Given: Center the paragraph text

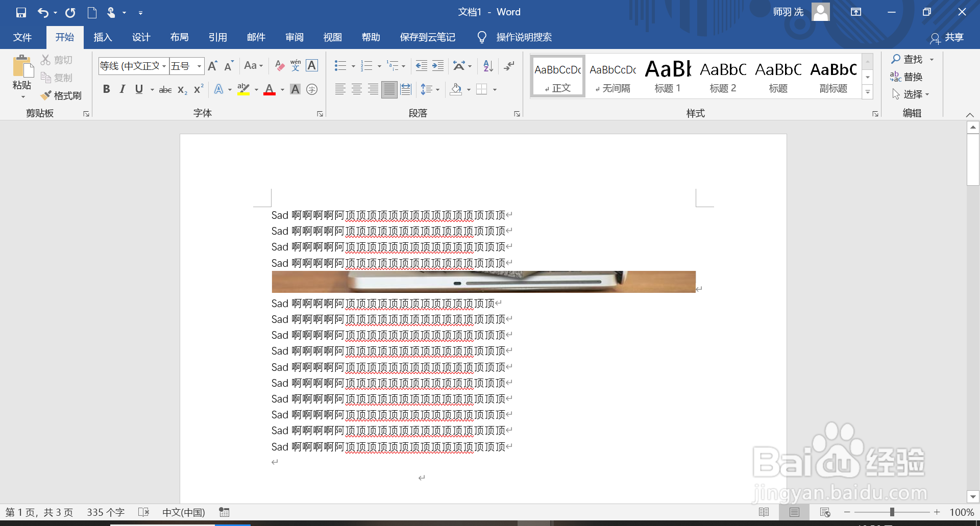Looking at the screenshot, I should pos(357,89).
